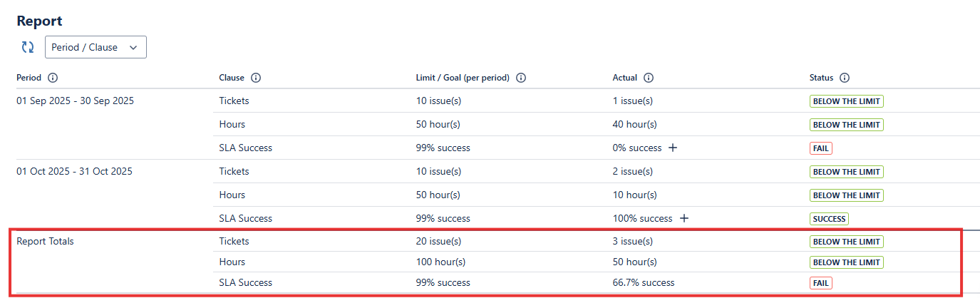The height and width of the screenshot is (298, 980).
Task: Click info icon next to Limit / Goal header
Action: coord(521,78)
